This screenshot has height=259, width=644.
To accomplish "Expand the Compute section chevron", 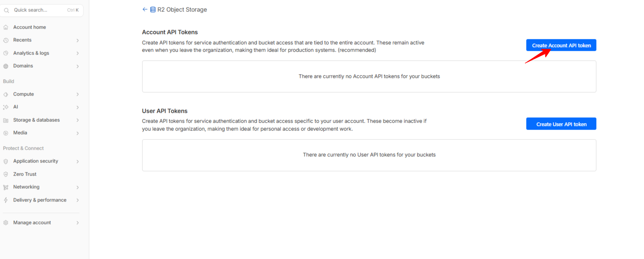I will 77,94.
